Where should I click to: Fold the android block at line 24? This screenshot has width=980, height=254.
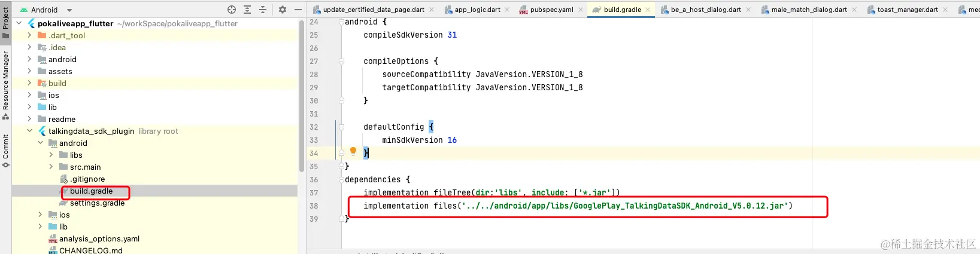tap(341, 22)
